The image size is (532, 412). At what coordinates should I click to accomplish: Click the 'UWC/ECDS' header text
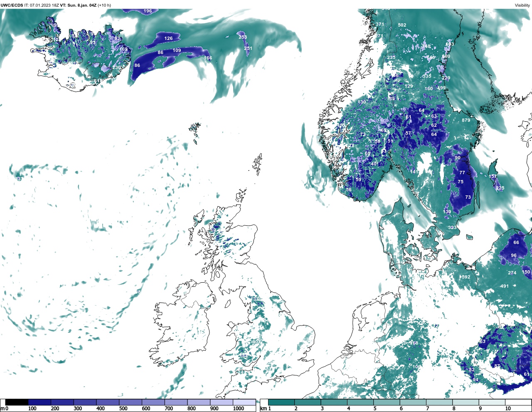click(x=12, y=5)
